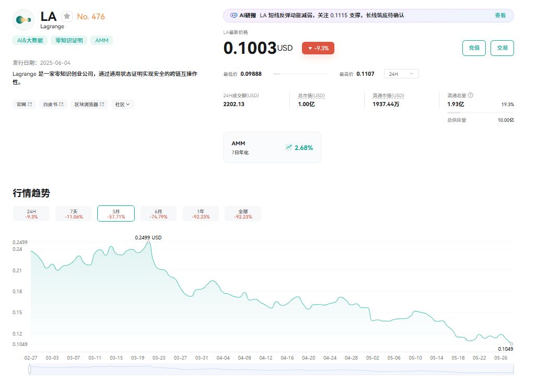Click the 最低价 0.09888 value
The height and width of the screenshot is (392, 535).
click(251, 74)
